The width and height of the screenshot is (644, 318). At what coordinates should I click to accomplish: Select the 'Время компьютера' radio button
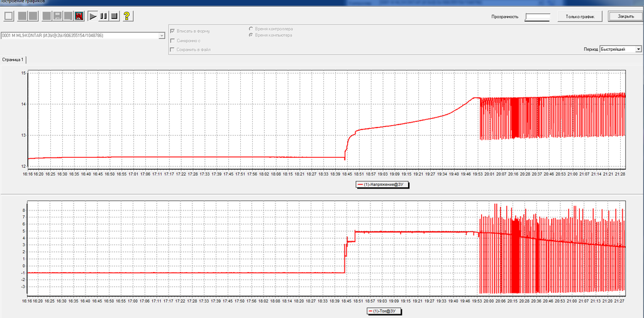(252, 35)
